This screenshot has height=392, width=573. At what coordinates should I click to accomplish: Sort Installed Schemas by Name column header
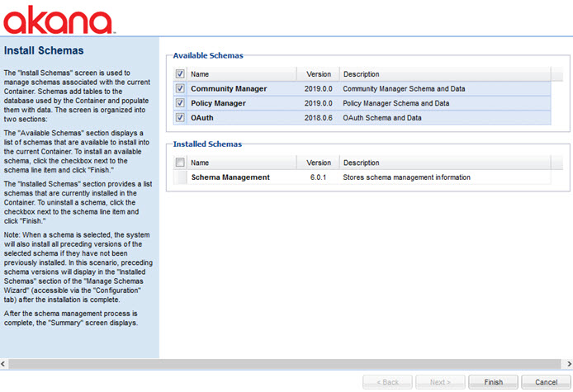click(242, 163)
